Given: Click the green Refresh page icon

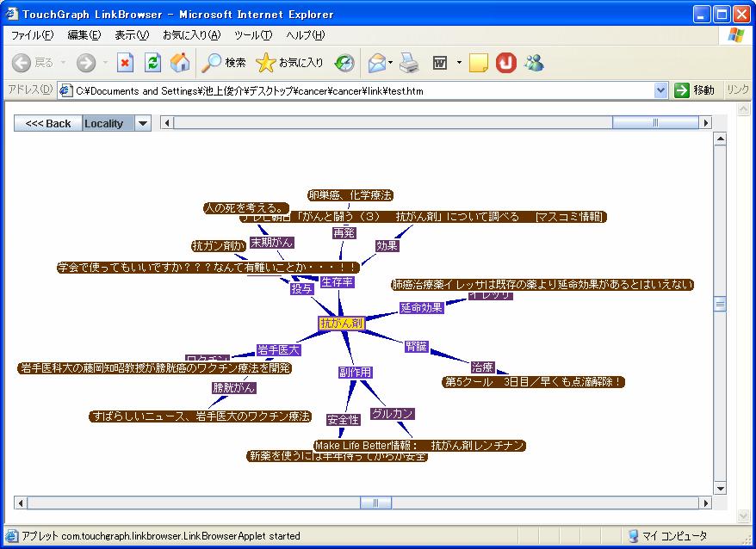Looking at the screenshot, I should [152, 63].
